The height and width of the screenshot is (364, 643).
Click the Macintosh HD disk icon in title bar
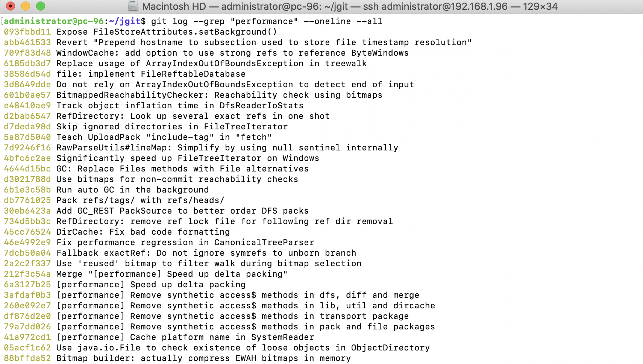click(133, 6)
